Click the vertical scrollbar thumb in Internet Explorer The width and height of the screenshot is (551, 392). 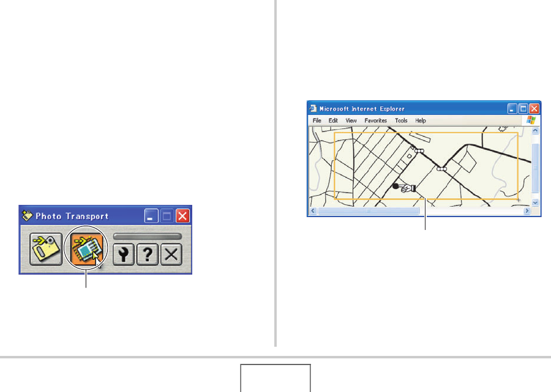click(x=535, y=168)
